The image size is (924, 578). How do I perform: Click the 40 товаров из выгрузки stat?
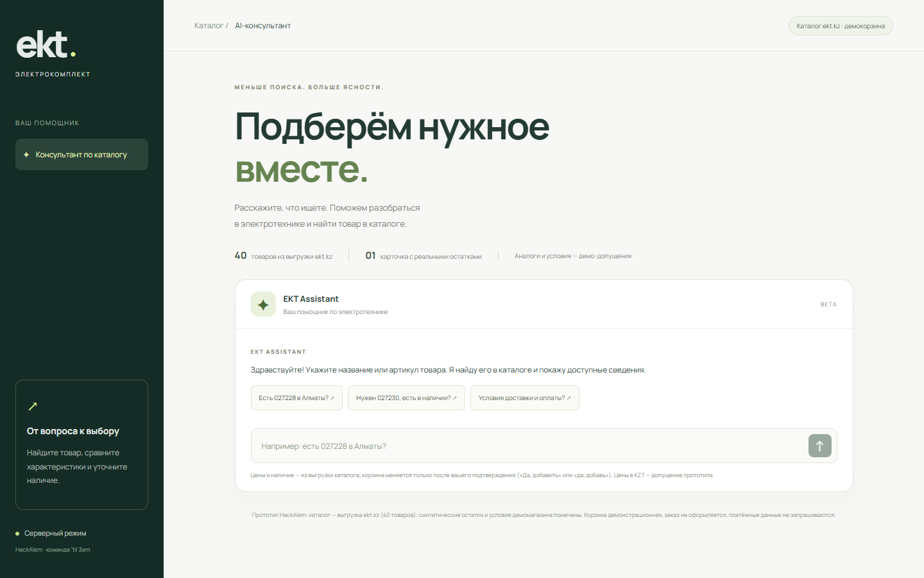point(284,256)
